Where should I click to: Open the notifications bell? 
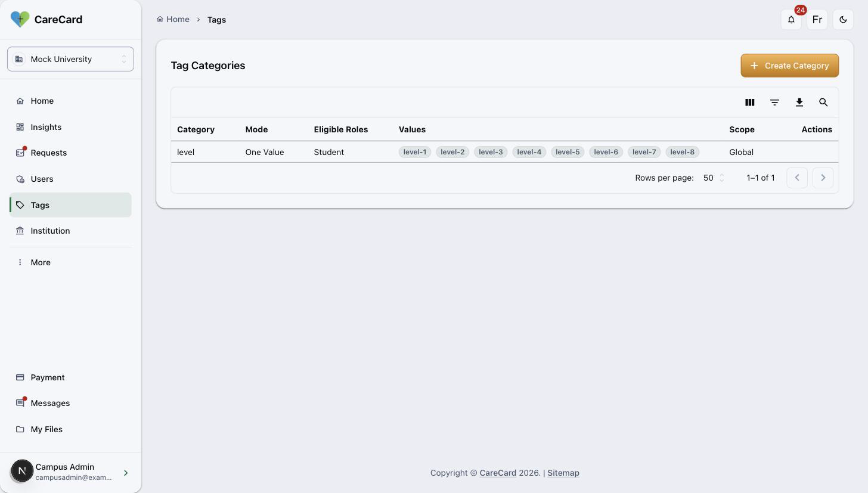pyautogui.click(x=791, y=20)
